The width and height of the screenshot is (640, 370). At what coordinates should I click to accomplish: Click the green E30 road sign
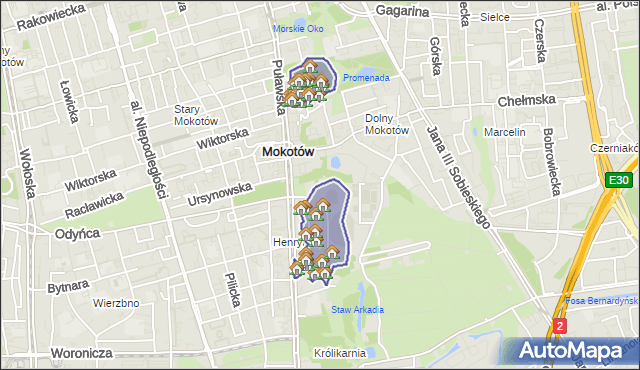point(619,180)
